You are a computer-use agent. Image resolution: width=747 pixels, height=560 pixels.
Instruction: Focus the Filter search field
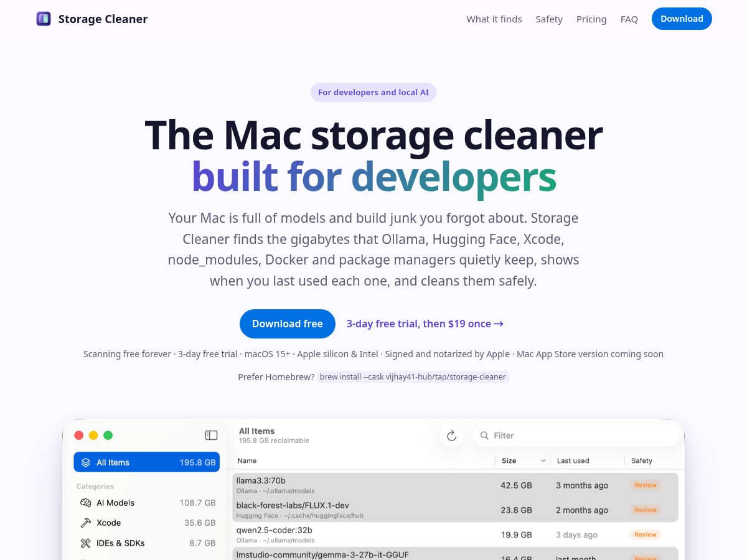coord(576,436)
